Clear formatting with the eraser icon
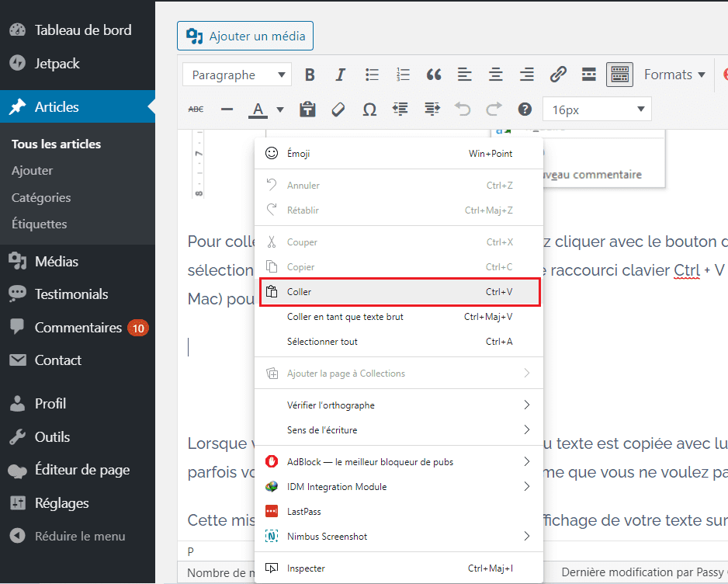The height and width of the screenshot is (584, 728). tap(338, 109)
